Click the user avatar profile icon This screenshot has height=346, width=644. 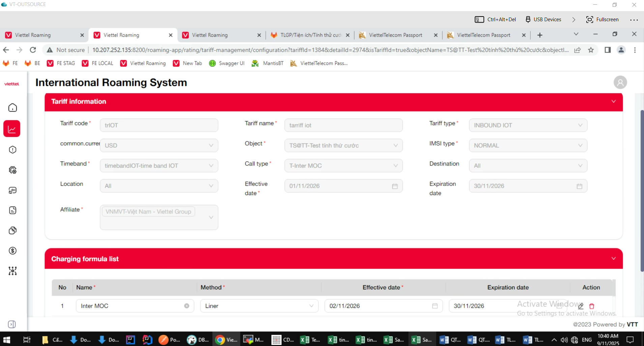[620, 83]
